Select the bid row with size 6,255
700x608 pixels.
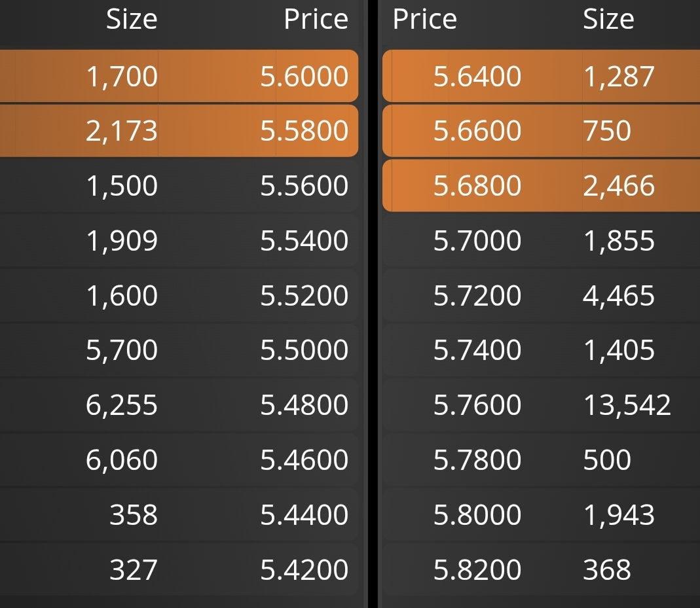click(179, 405)
